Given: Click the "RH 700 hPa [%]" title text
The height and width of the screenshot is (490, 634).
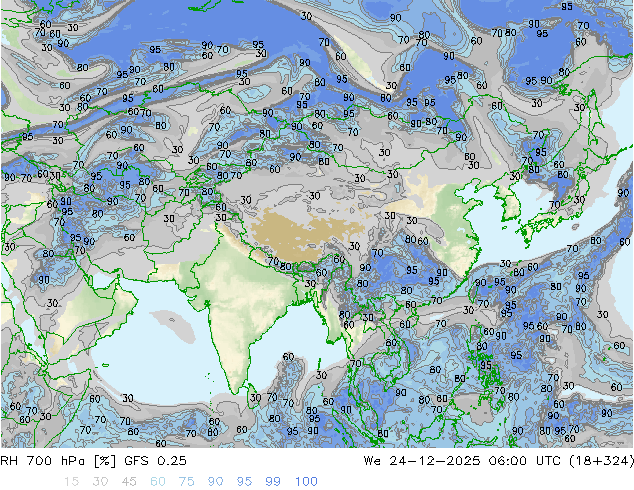Looking at the screenshot, I should [x=58, y=461].
